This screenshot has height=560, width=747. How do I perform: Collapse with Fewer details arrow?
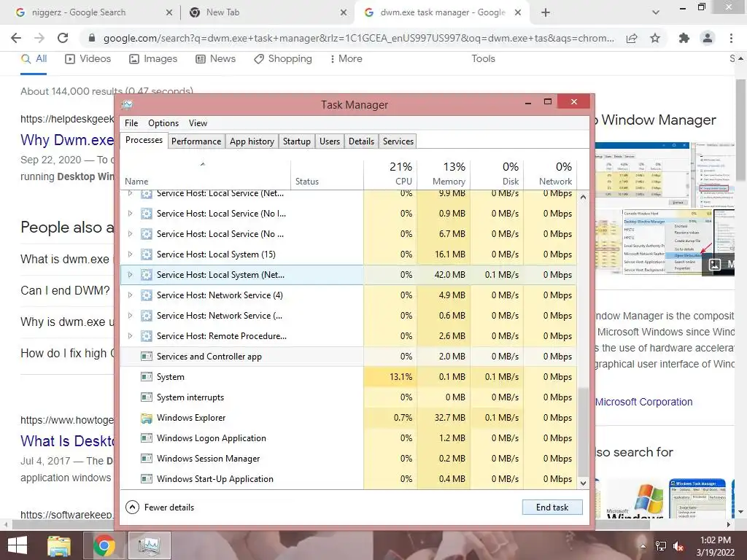(x=133, y=507)
